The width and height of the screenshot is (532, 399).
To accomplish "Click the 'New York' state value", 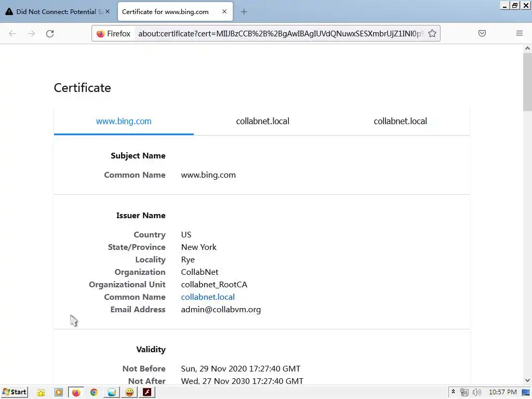I will [199, 247].
